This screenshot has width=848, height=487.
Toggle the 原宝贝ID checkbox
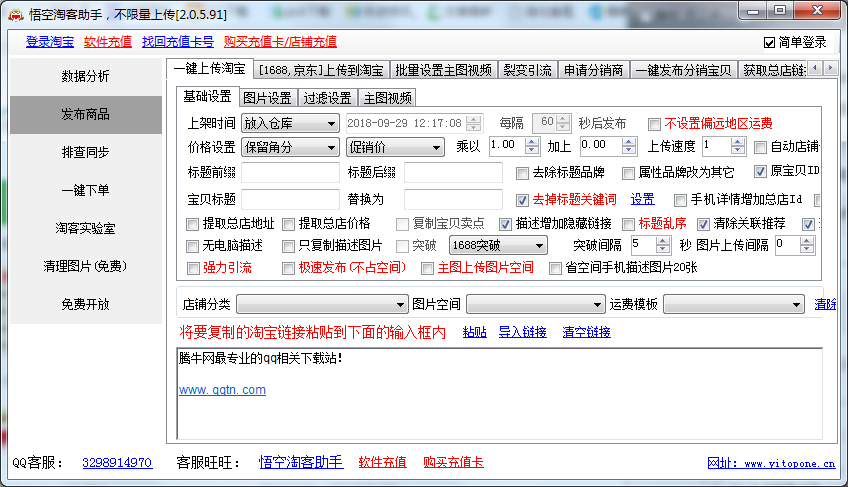tap(760, 172)
